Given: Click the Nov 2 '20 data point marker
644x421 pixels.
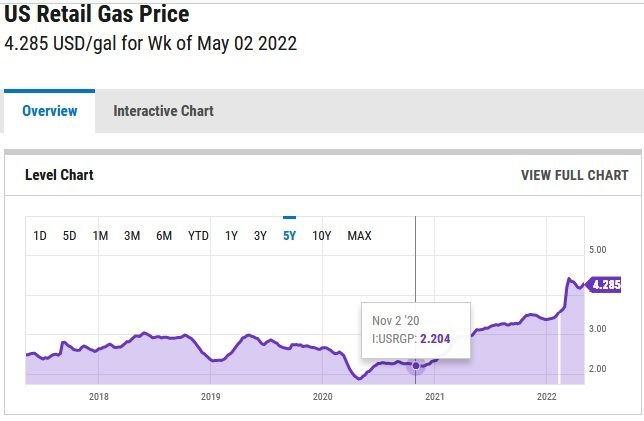Looking at the screenshot, I should 416,365.
